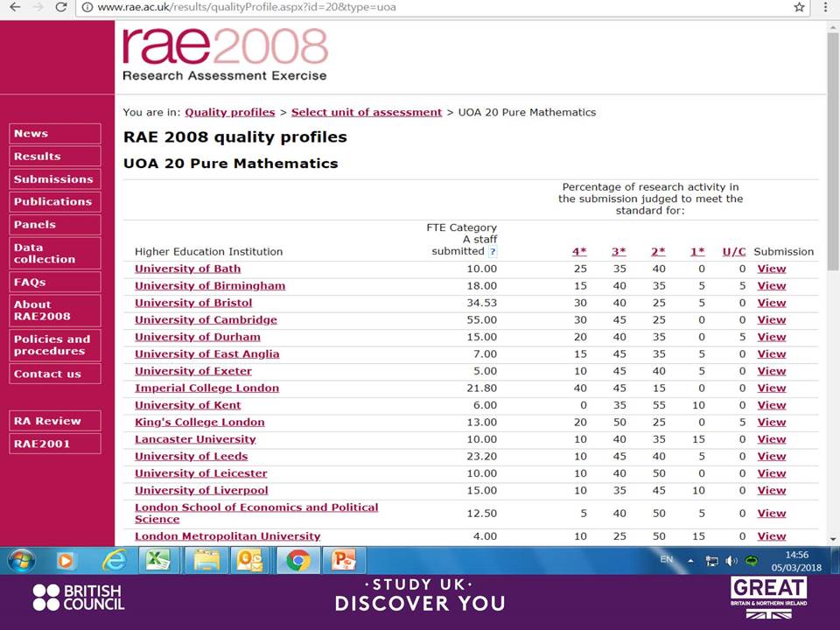The image size is (840, 630).
Task: Open Imperial College London link
Action: pyautogui.click(x=206, y=388)
